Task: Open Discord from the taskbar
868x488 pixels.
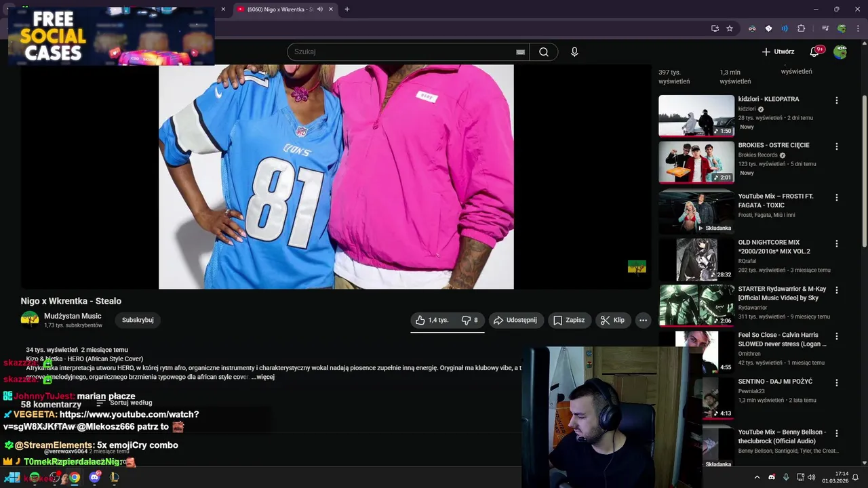Action: pyautogui.click(x=94, y=477)
